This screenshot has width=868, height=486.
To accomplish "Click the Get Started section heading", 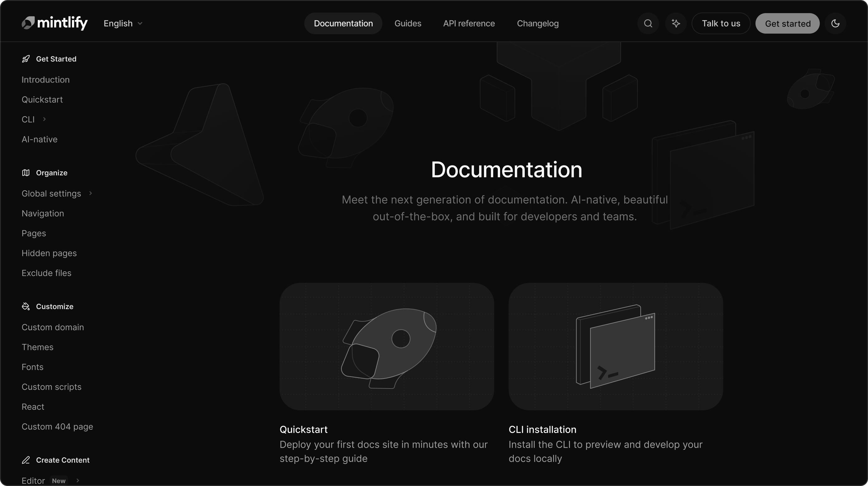I will (x=56, y=59).
